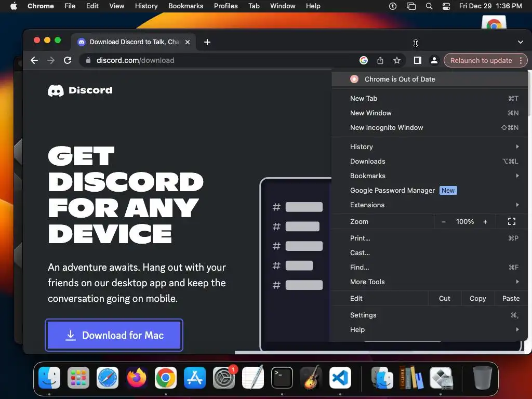This screenshot has height=399, width=532.
Task: Open Finder from the dock
Action: [x=49, y=378]
